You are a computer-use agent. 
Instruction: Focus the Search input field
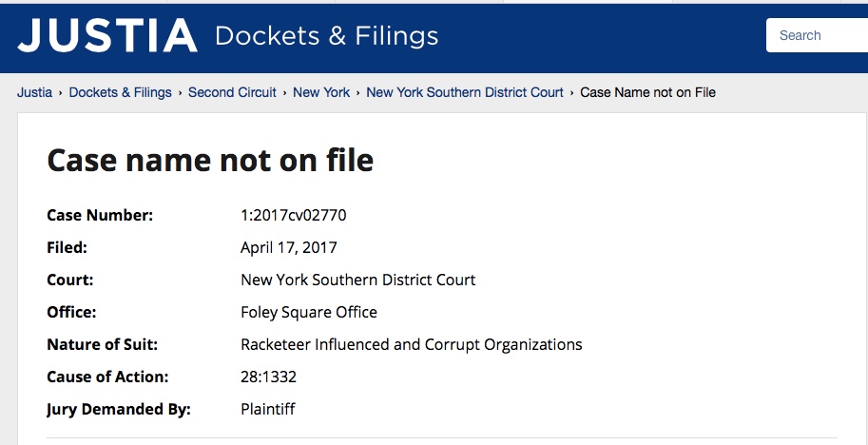pos(818,36)
